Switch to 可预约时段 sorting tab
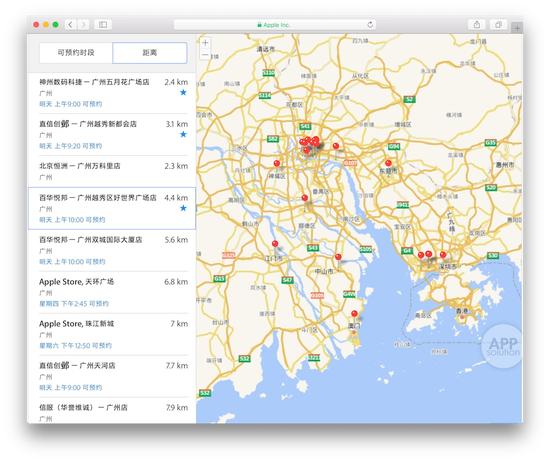 (x=76, y=53)
